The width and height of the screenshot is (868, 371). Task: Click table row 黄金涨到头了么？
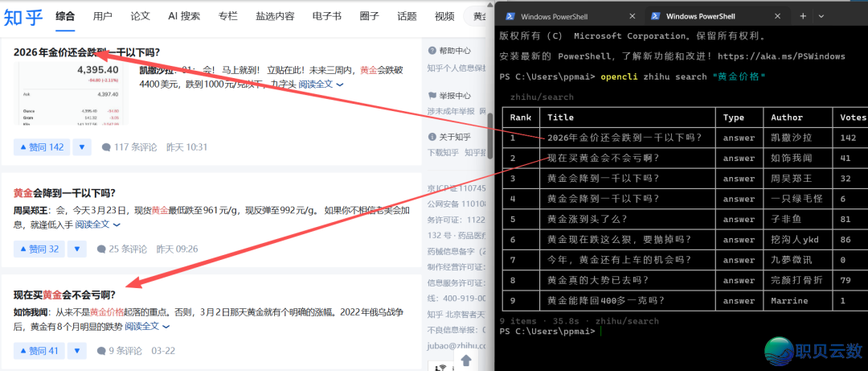coord(685,219)
